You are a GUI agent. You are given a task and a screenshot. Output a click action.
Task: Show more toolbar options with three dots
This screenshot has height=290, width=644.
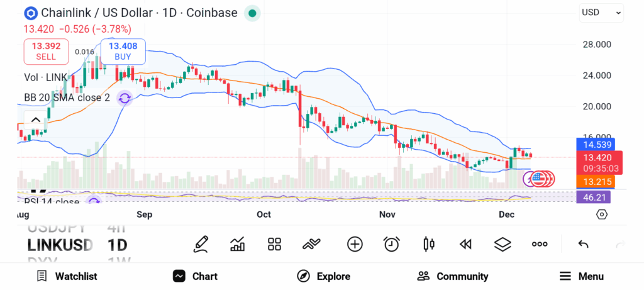click(540, 244)
